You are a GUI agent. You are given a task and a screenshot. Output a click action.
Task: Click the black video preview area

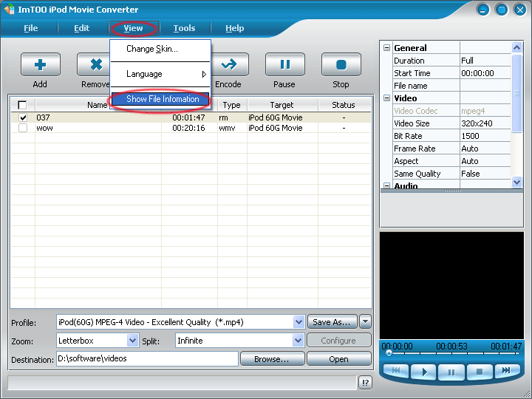[451, 285]
